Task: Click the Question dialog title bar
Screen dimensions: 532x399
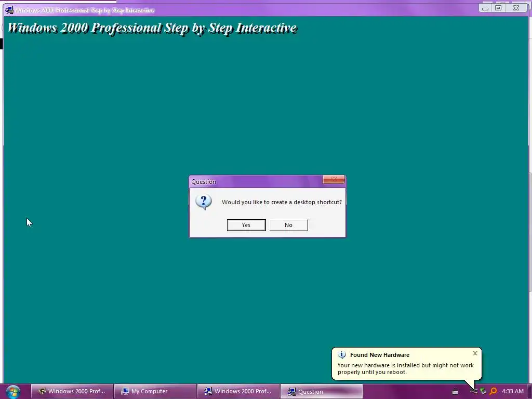Action: (256, 181)
